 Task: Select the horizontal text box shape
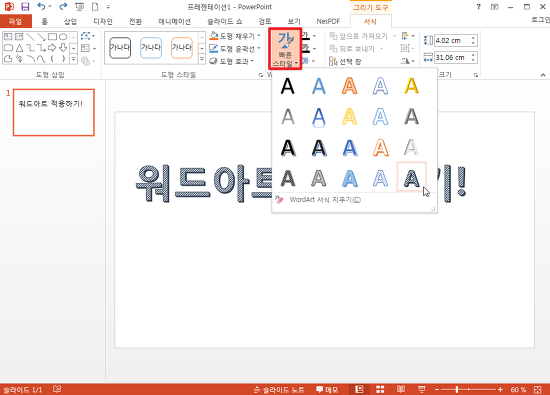coord(8,36)
